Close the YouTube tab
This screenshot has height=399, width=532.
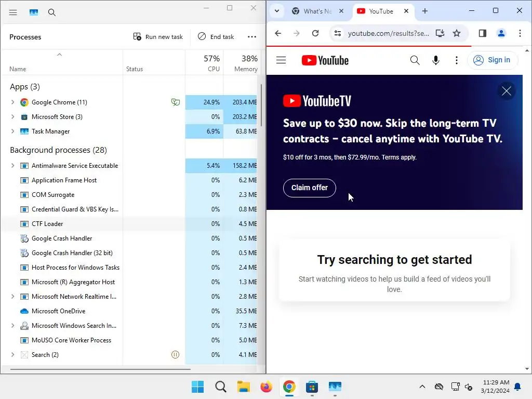[x=406, y=11]
